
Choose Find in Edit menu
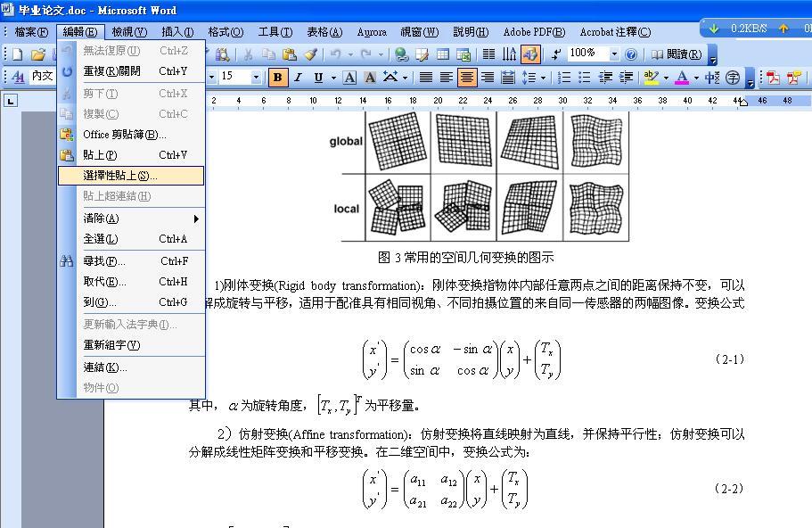pos(131,261)
